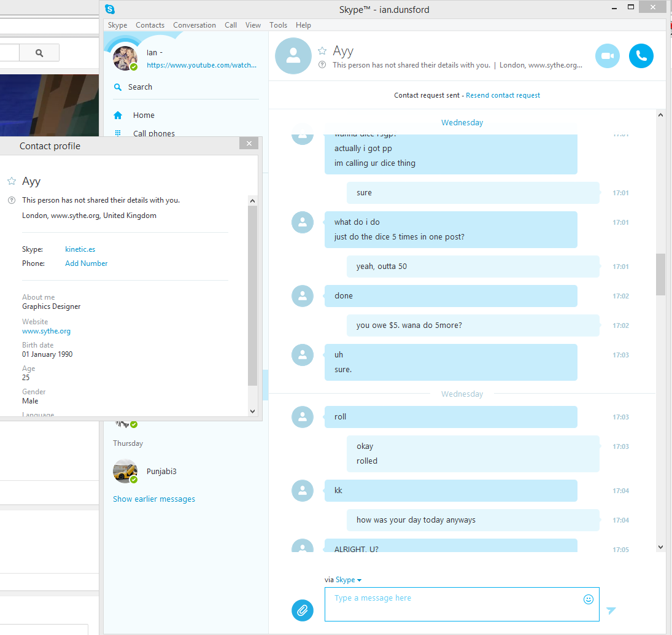Click the 'Type a message here' field

[462, 604]
